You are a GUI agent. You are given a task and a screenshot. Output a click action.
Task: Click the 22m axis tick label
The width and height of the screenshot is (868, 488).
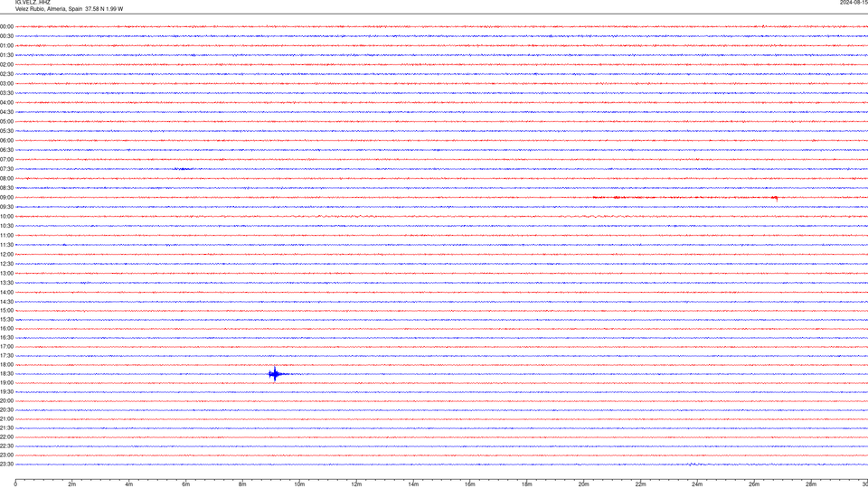point(640,484)
